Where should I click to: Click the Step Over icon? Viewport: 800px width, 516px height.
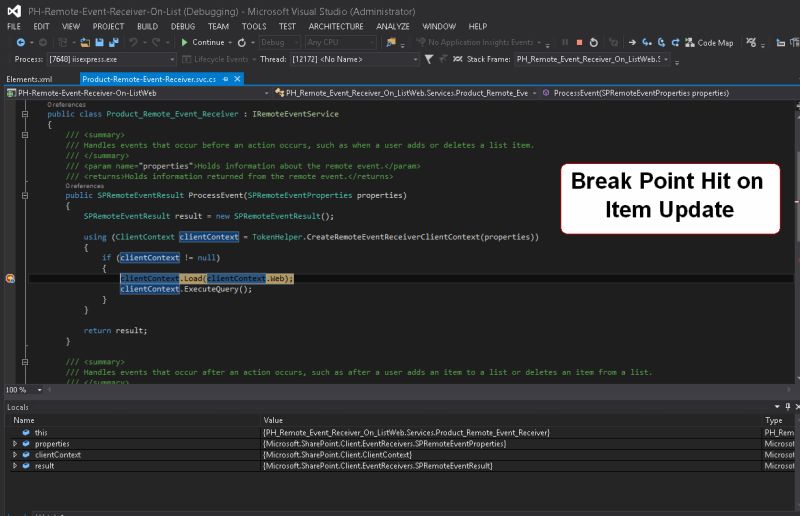point(661,42)
